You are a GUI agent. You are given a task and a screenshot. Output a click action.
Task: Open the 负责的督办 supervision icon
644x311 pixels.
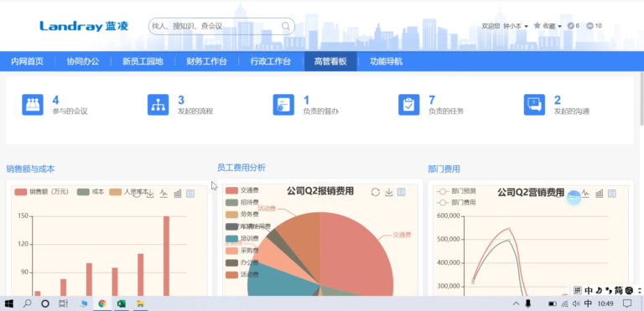click(283, 105)
